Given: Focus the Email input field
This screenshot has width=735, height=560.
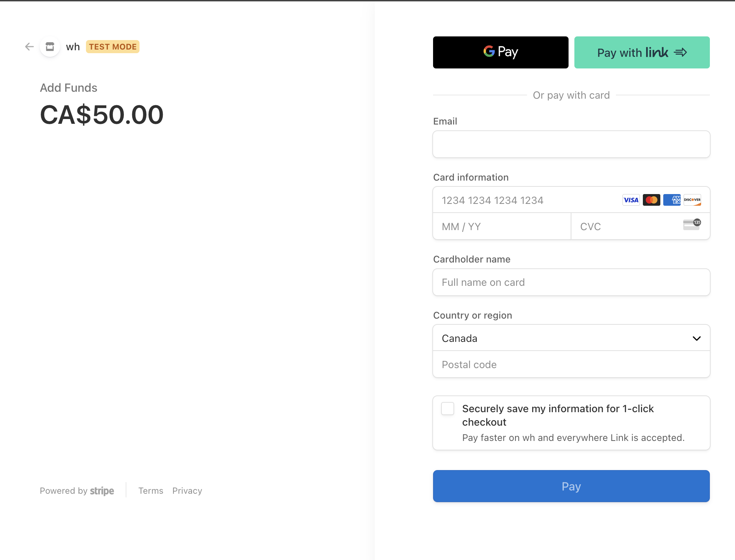Looking at the screenshot, I should pos(571,144).
